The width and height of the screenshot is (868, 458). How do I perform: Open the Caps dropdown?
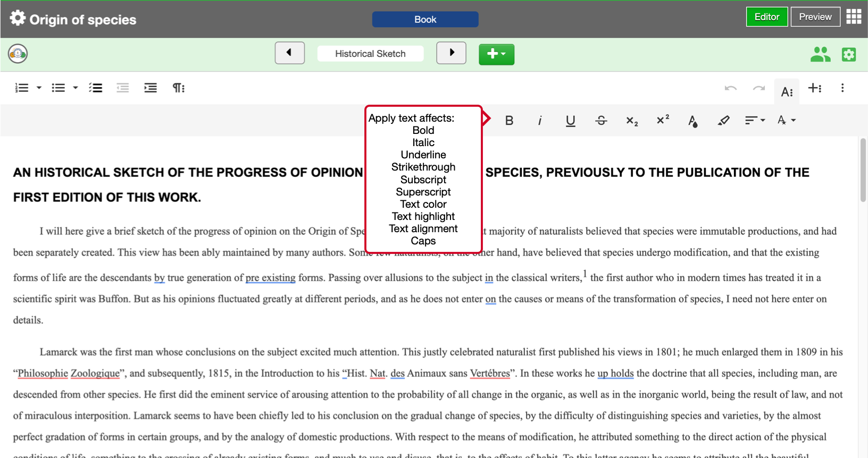point(787,121)
